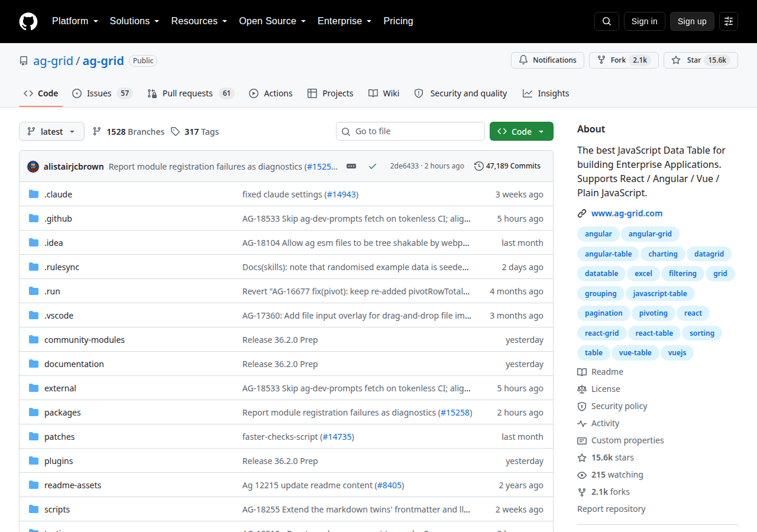This screenshot has height=532, width=757.
Task: Click alistairjcbrown avatar image
Action: pyautogui.click(x=33, y=166)
